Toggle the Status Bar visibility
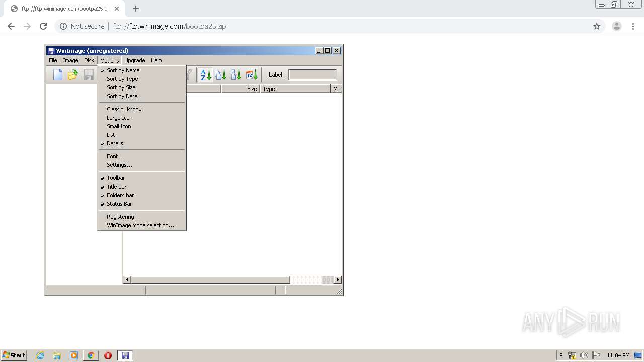The image size is (644, 362). tap(142, 204)
